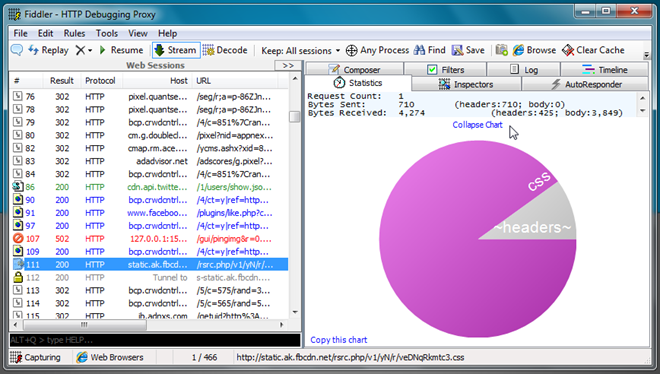Open the Help menu
This screenshot has height=374, width=660.
tap(168, 33)
